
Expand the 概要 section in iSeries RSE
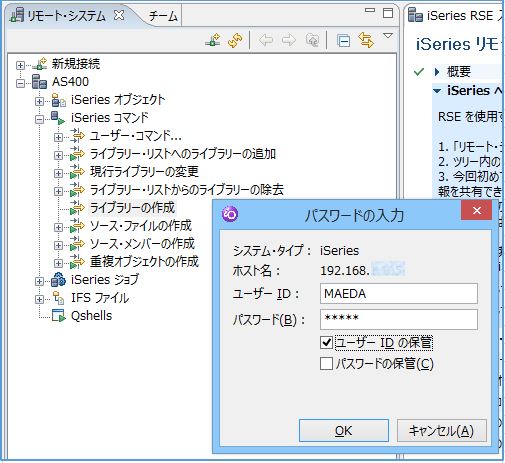coord(437,72)
